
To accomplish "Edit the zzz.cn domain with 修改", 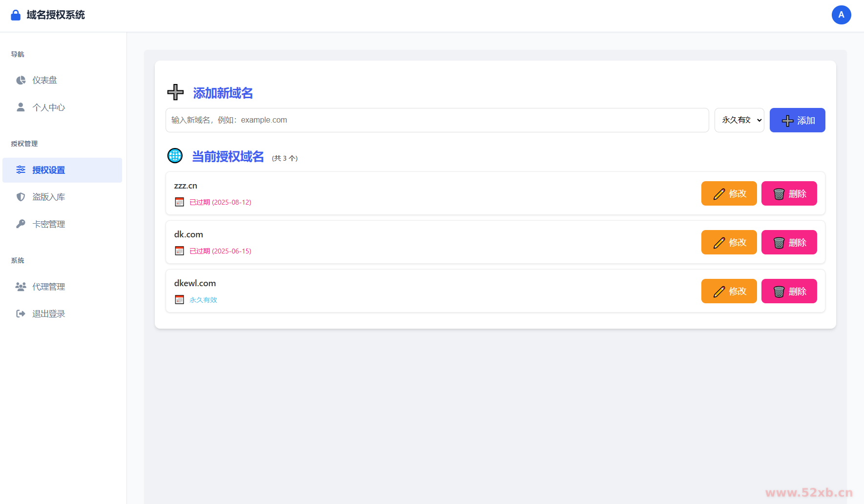I will [729, 193].
